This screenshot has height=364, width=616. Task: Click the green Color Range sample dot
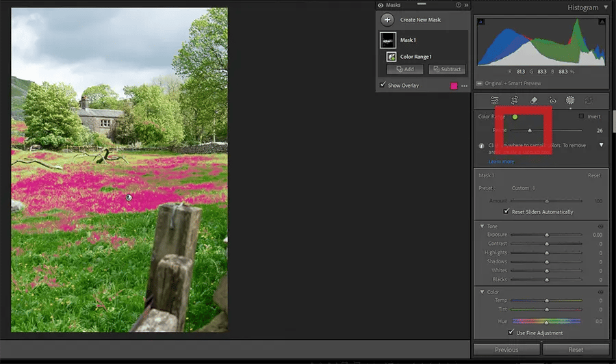coord(515,116)
